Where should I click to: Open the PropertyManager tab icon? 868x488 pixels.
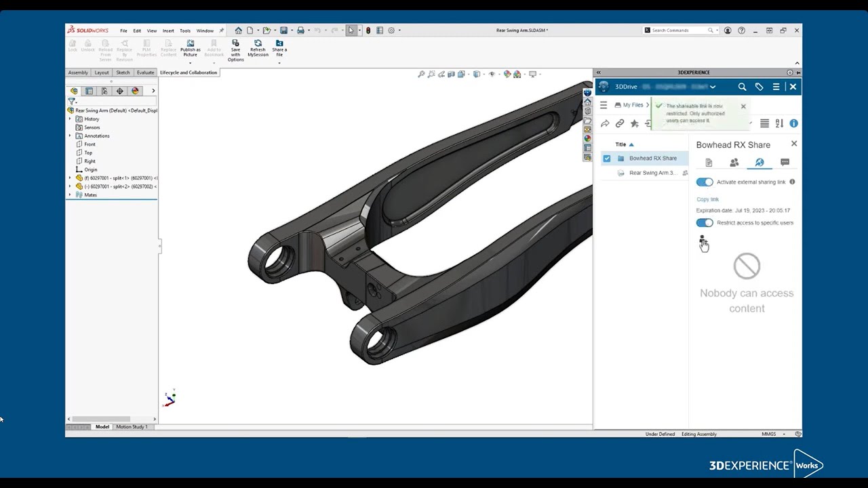click(x=89, y=91)
